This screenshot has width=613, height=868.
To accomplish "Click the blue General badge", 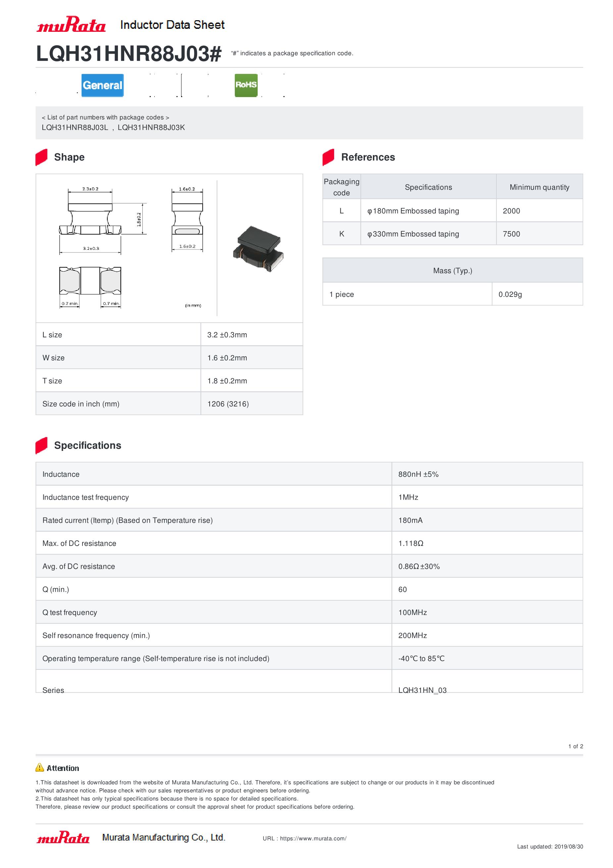I will click(102, 85).
